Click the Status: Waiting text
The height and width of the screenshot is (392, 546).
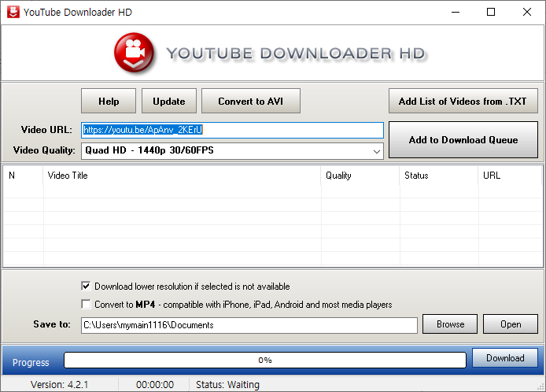227,385
